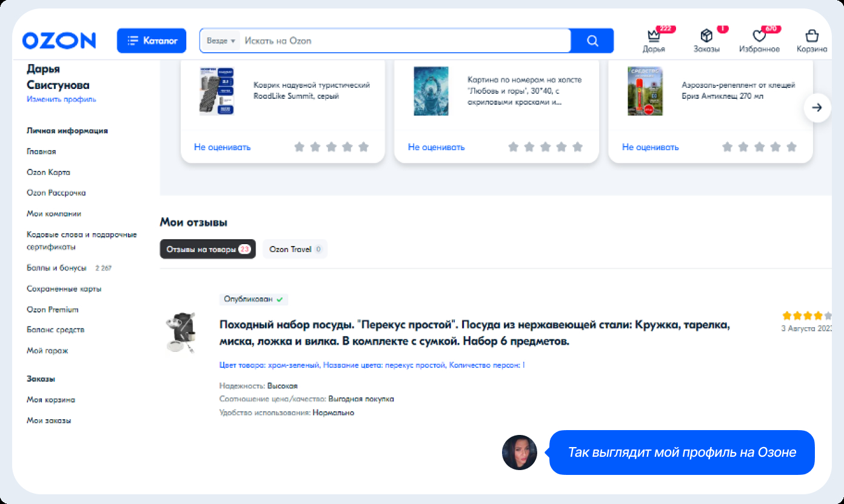
Task: Click Не оценивать for the Картина по номерам card
Action: pyautogui.click(x=437, y=147)
